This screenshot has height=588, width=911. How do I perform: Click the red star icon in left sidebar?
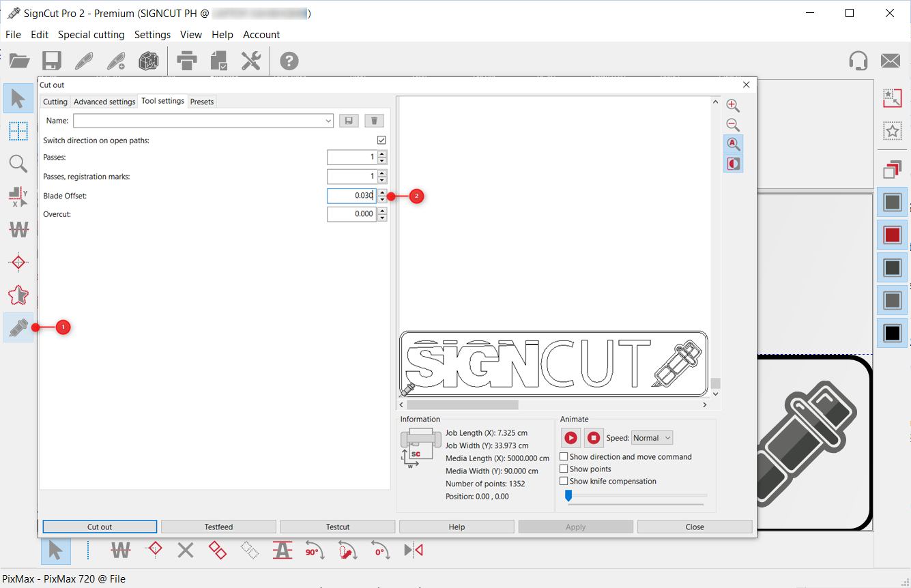(x=18, y=295)
